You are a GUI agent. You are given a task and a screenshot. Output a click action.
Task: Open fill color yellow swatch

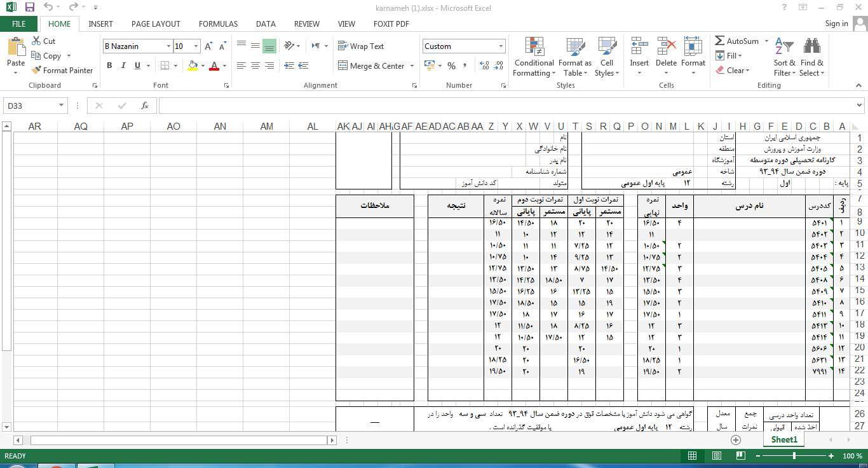[x=193, y=65]
